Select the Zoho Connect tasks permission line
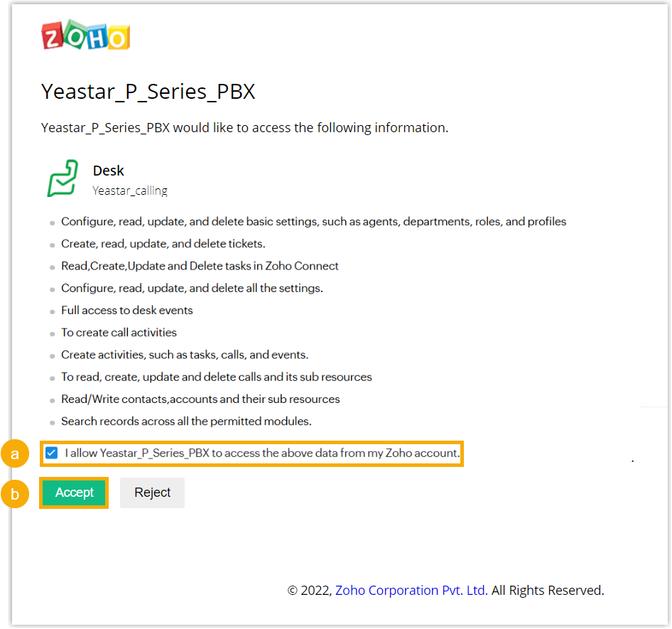Image resolution: width=672 pixels, height=629 pixels. tap(200, 266)
